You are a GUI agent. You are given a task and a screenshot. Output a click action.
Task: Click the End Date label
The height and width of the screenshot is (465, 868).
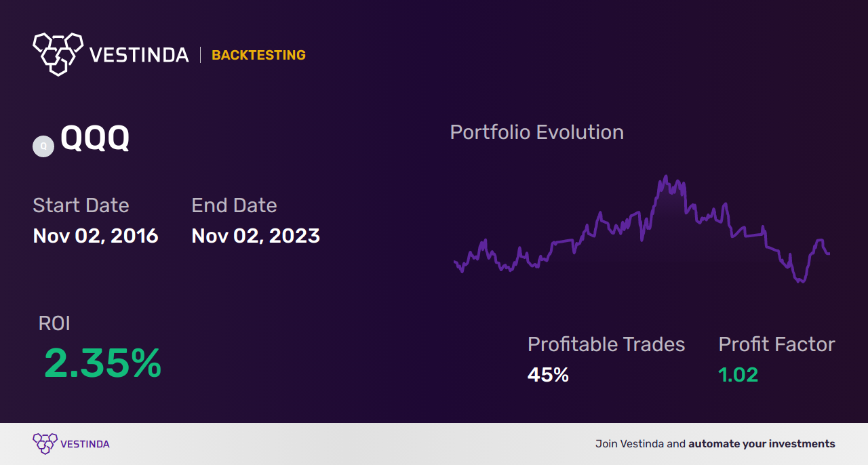[234, 205]
